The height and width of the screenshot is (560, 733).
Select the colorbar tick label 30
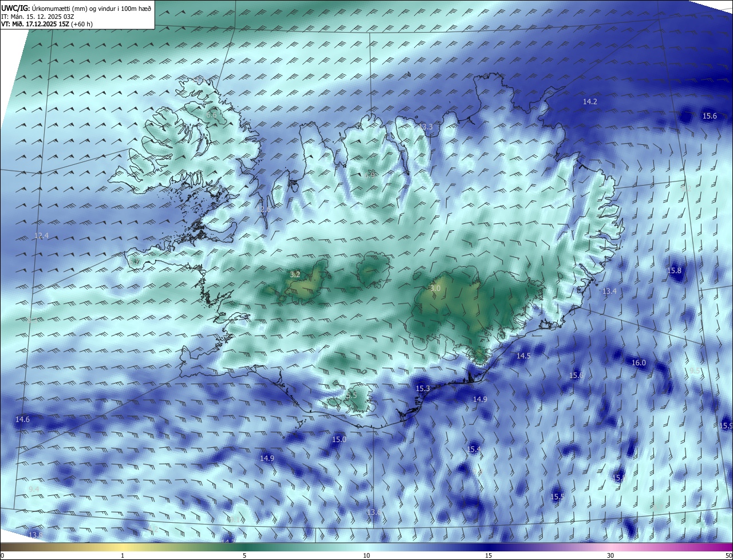click(610, 555)
